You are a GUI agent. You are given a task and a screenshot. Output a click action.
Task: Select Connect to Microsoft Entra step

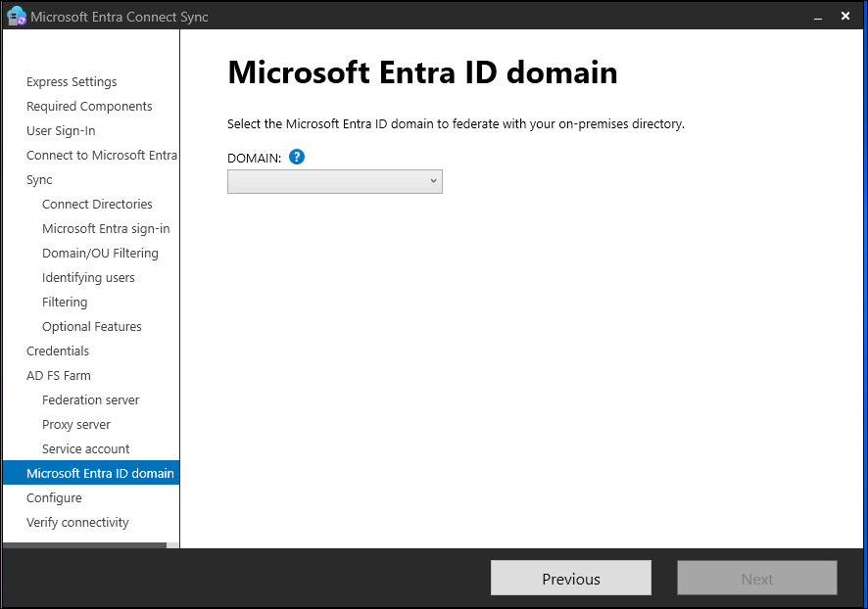102,156
